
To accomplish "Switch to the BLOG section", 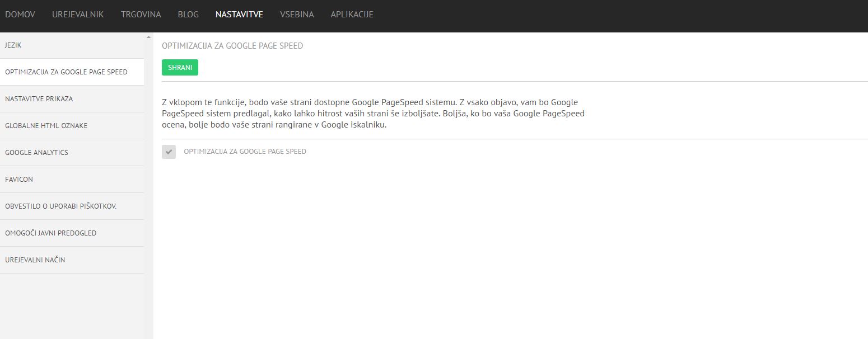I will (x=188, y=15).
